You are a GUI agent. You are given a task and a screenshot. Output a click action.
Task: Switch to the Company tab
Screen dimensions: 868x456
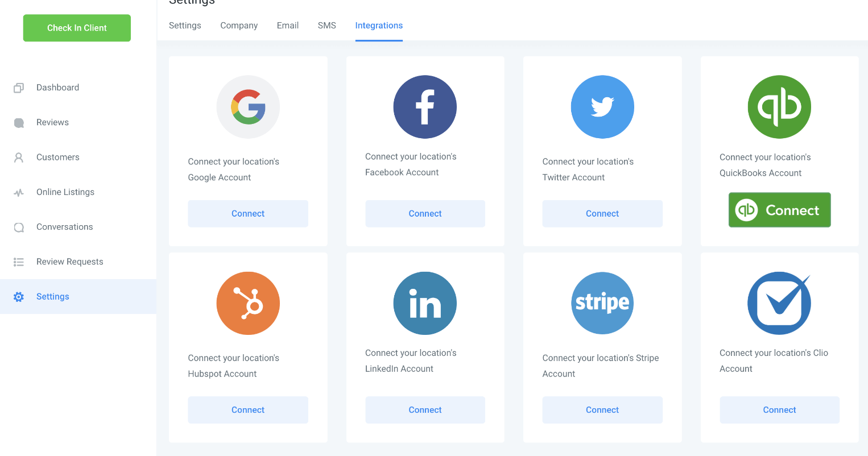(239, 26)
